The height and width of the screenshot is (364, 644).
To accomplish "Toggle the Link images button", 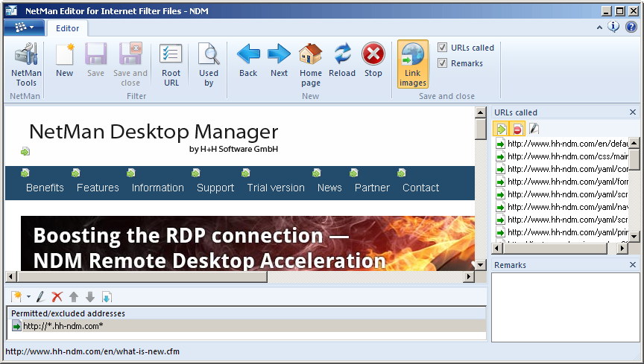I will 412,64.
